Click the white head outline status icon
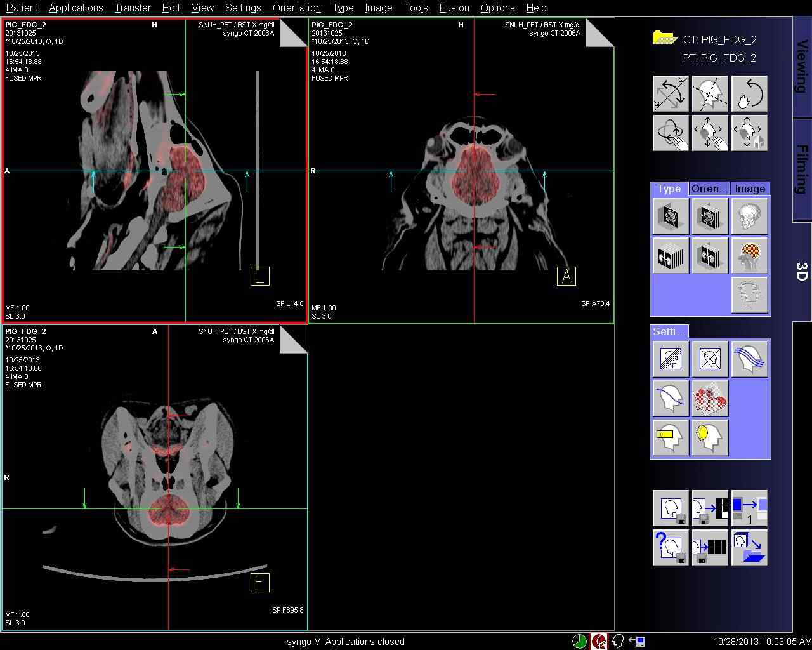The width and height of the screenshot is (812, 650). [618, 641]
